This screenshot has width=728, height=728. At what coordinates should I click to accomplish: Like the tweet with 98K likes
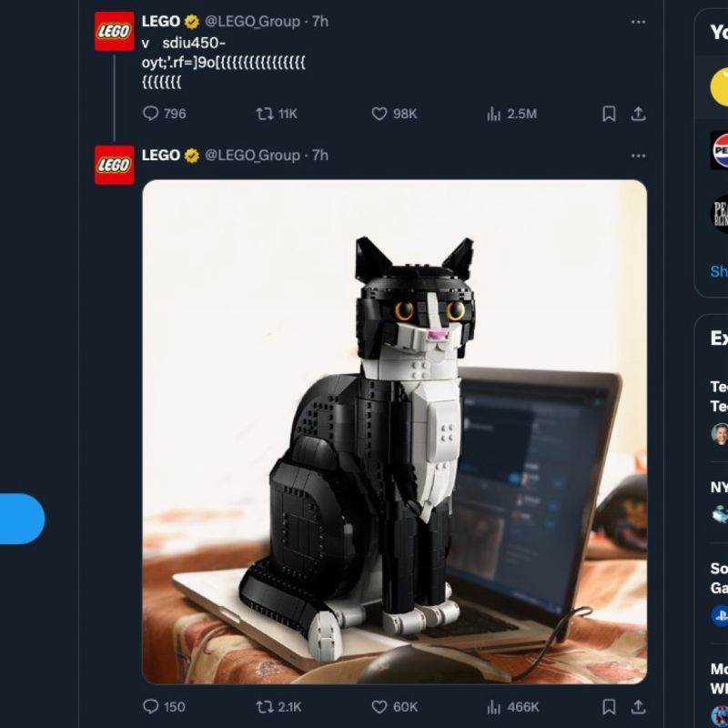pyautogui.click(x=379, y=114)
